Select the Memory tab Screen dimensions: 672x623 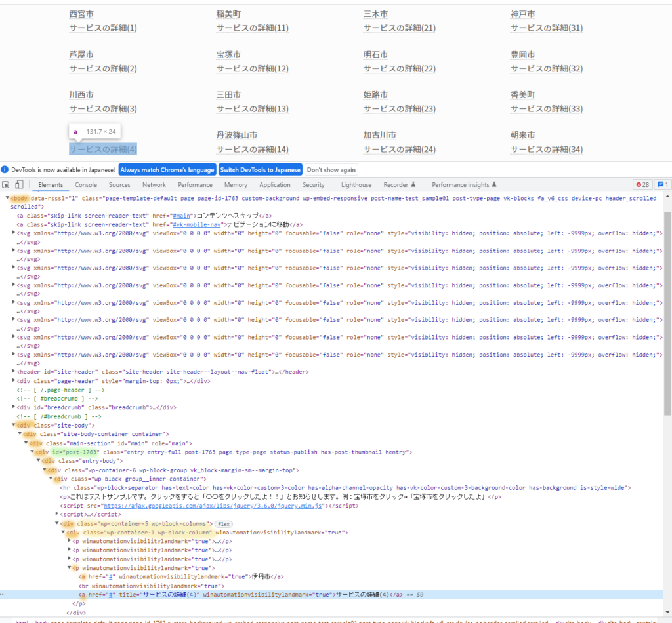236,184
